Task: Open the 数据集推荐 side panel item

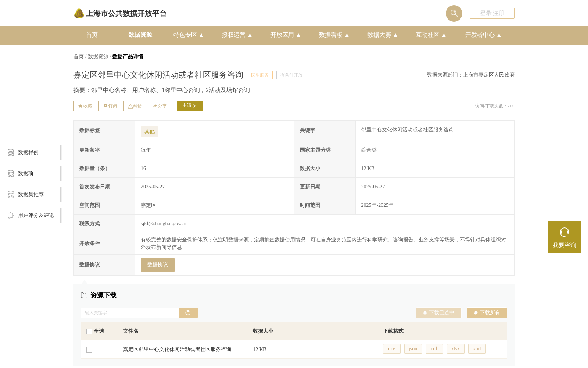Action: tap(31, 194)
